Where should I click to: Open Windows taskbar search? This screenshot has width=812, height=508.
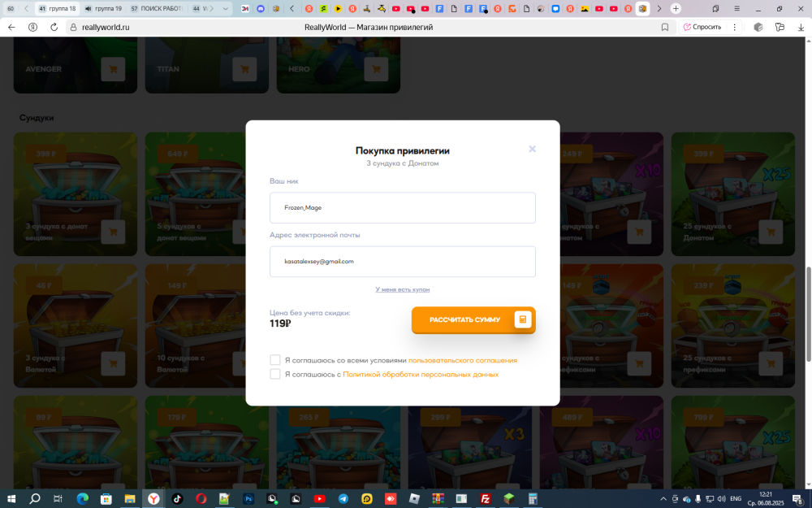pyautogui.click(x=35, y=499)
